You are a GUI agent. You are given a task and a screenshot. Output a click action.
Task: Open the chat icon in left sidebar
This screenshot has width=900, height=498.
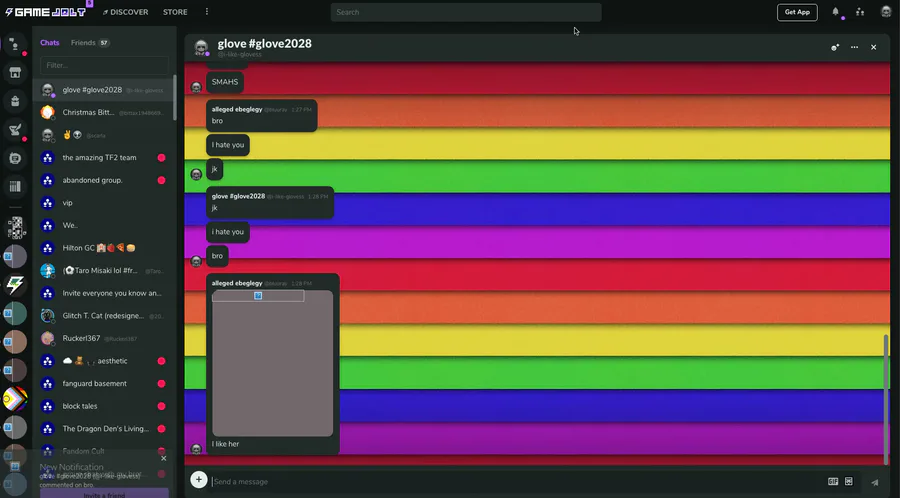coord(15,44)
